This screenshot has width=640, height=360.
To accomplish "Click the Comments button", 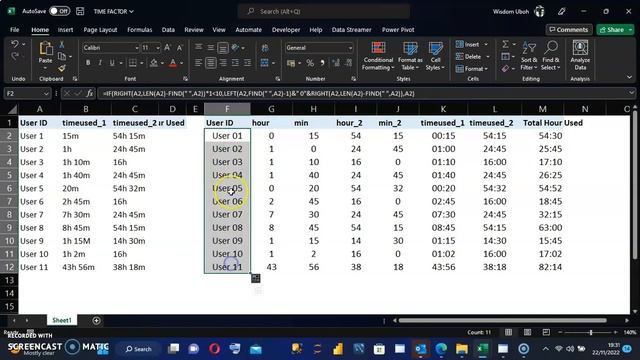I will pos(569,29).
